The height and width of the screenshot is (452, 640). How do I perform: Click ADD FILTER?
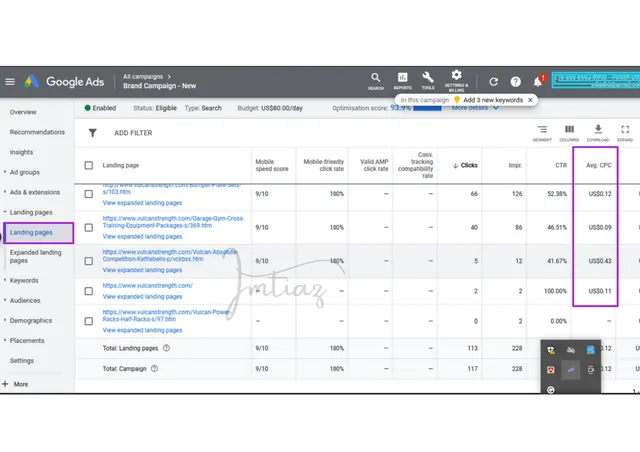(133, 133)
